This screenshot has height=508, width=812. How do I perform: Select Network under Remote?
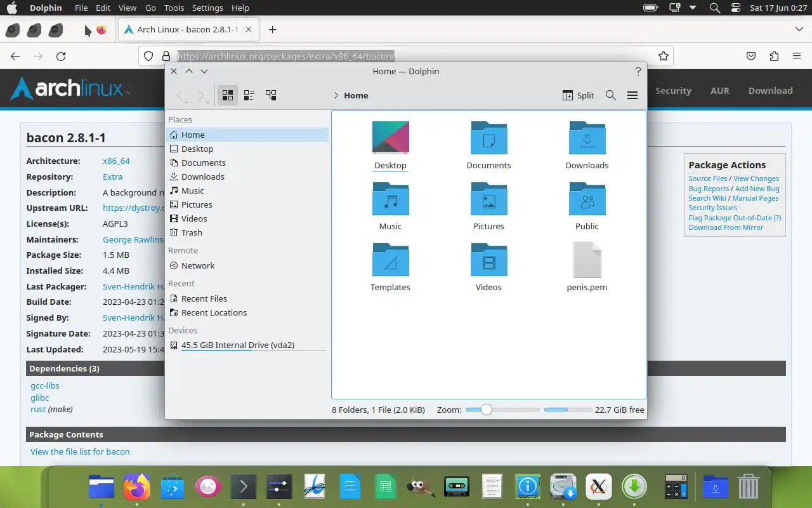(247, 265)
